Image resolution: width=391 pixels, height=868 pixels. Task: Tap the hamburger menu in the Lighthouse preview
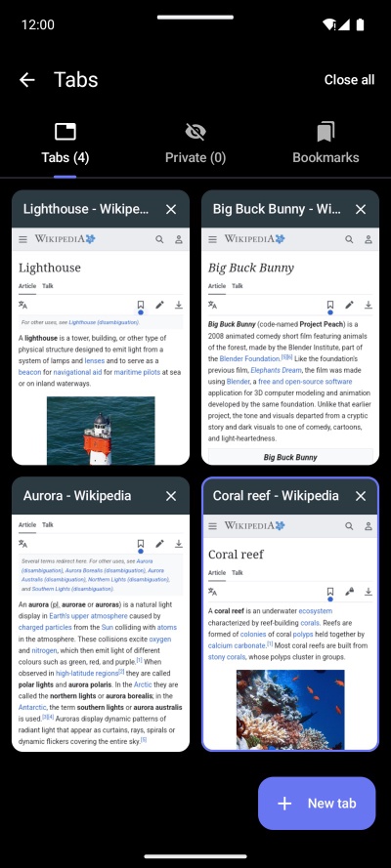click(x=22, y=239)
